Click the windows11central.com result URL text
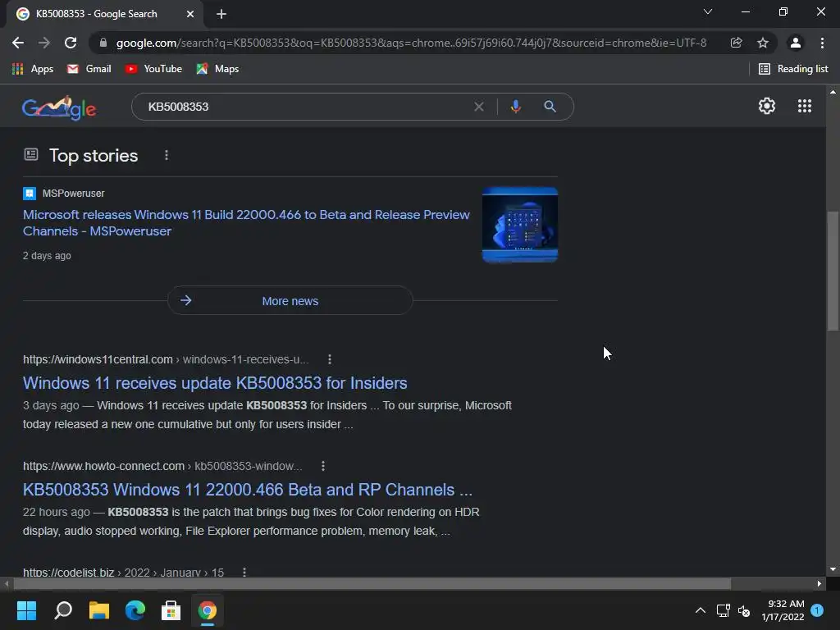 [x=166, y=359]
